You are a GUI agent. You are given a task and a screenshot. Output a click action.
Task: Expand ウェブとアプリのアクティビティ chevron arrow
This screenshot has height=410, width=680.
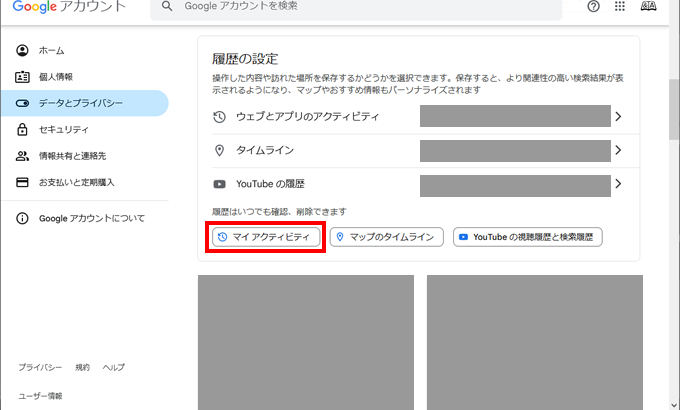coord(618,116)
